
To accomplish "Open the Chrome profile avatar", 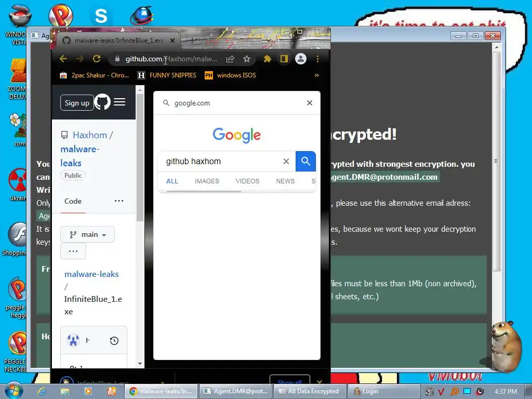I will (301, 59).
